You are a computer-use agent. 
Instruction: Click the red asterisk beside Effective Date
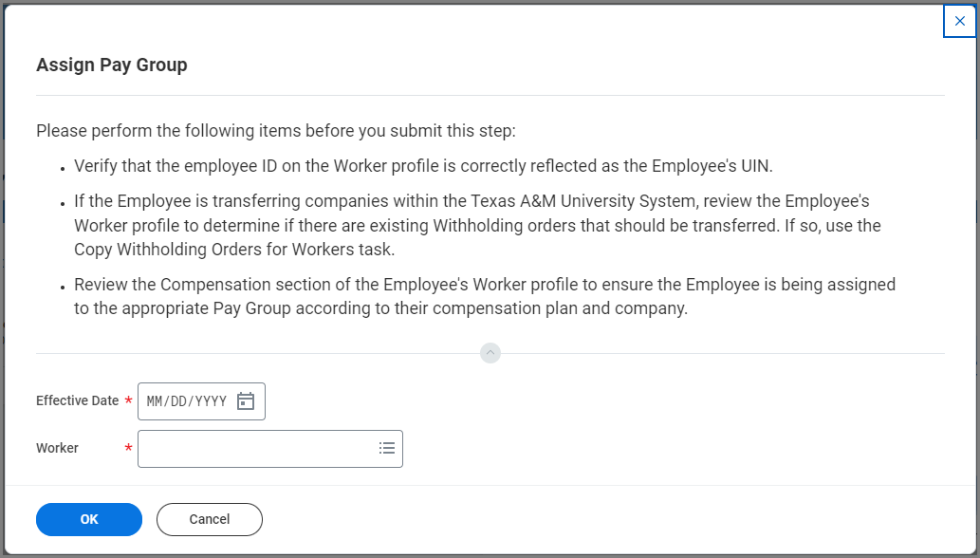(128, 401)
